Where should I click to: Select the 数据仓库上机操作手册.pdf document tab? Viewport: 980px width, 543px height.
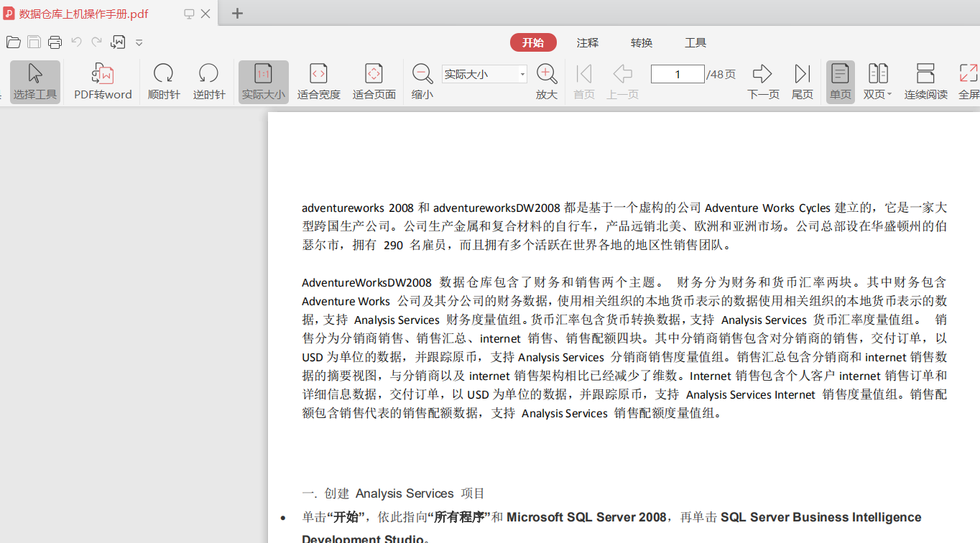click(x=108, y=13)
